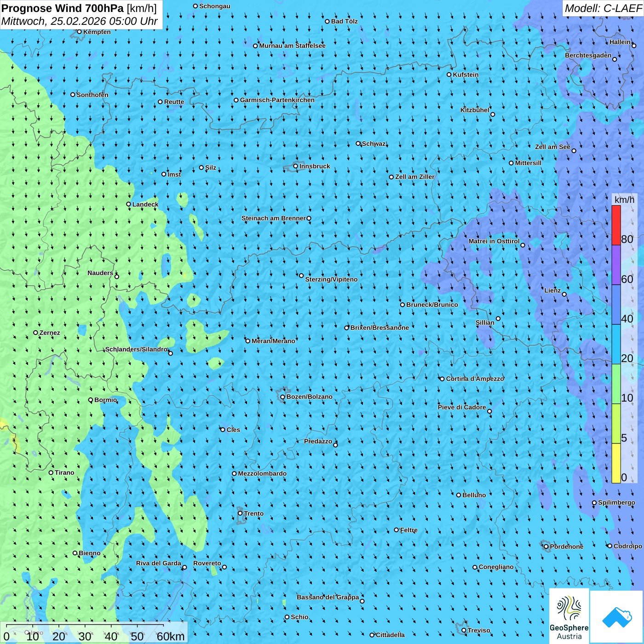This screenshot has height=644, width=644.
Task: Click the Tirano city label
Action: 64,472
